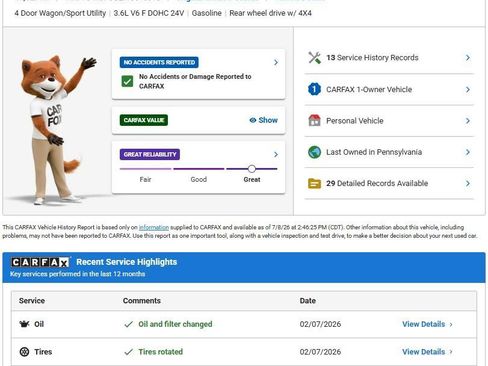Viewport: 488px width, 366px height.
Task: Click the house Personal Vehicle icon
Action: point(314,120)
